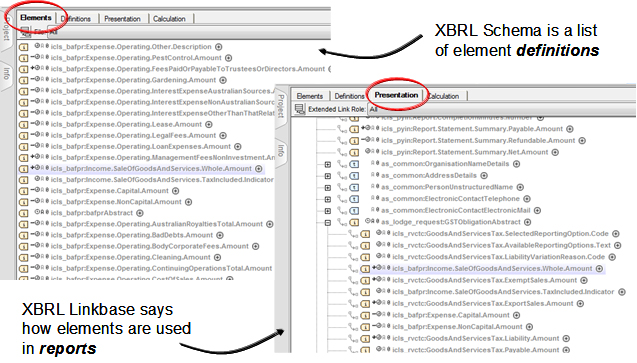The height and width of the screenshot is (363, 637).
Task: Switch to Calculation tab in the schema window
Action: [x=169, y=19]
